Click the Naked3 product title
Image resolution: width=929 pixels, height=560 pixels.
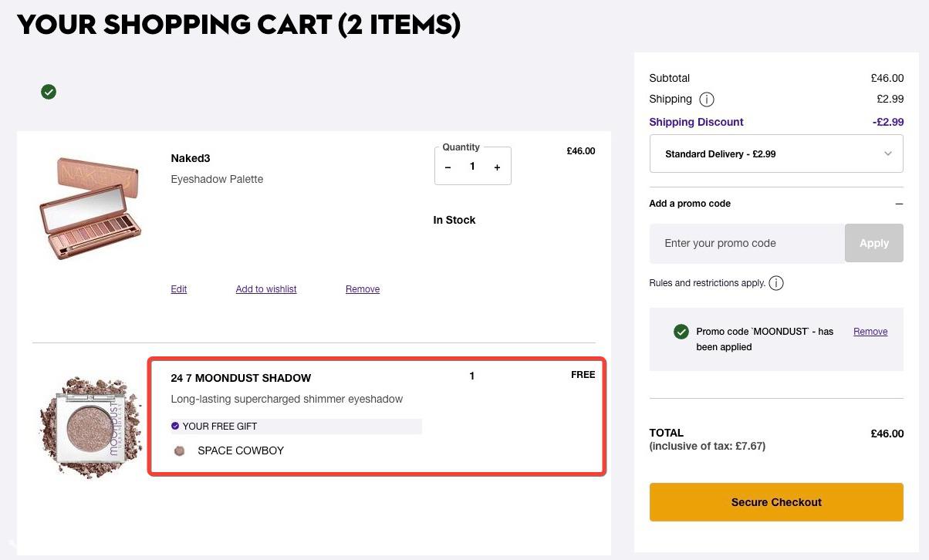(x=191, y=158)
